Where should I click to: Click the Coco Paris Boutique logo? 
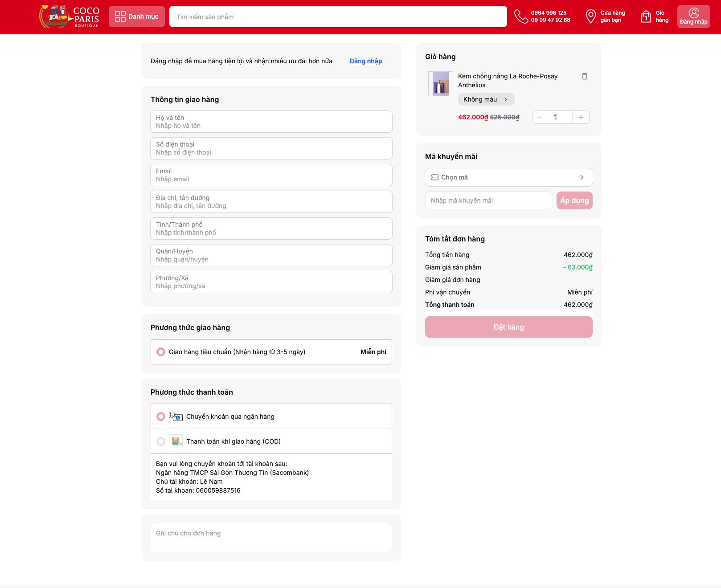(x=69, y=16)
